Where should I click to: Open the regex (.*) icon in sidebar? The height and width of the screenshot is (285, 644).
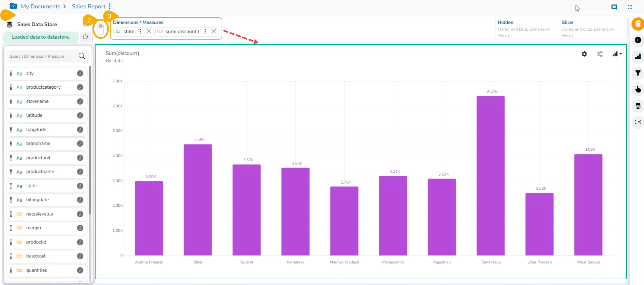coord(638,122)
